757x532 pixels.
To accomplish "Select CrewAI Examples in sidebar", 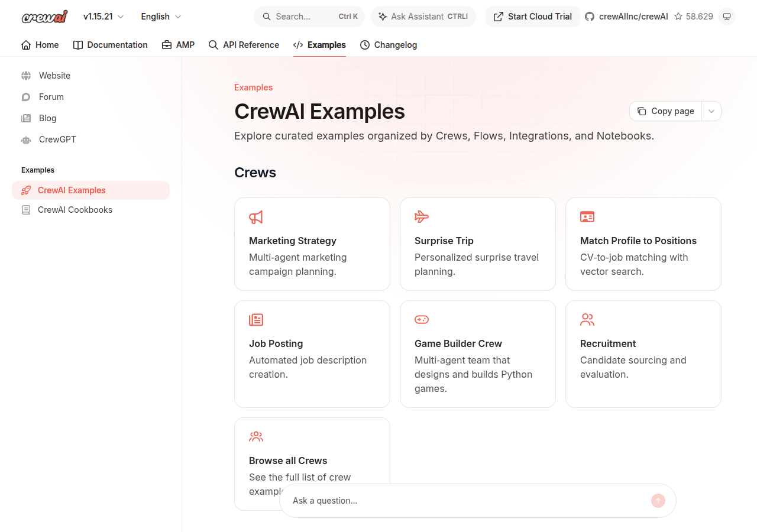I will (x=90, y=190).
